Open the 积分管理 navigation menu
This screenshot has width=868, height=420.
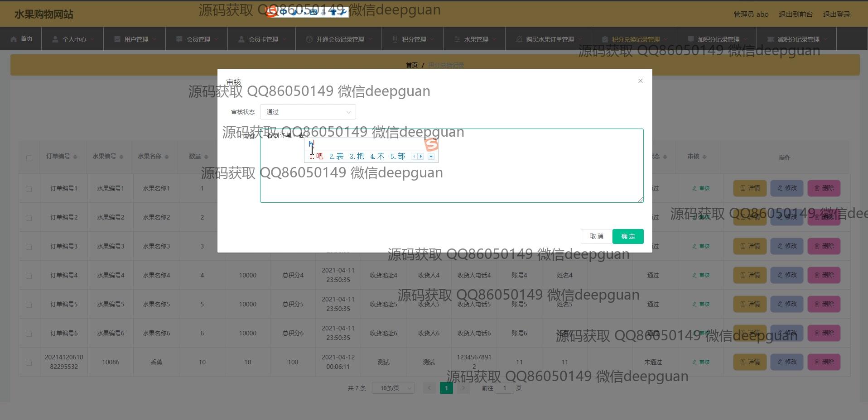(412, 39)
